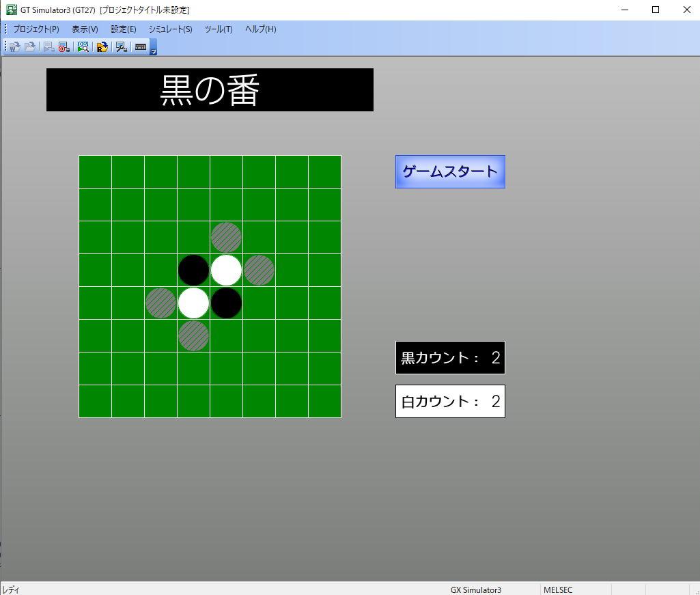Launch the snapshot magnifier toolbar tool
Image resolution: width=700 pixels, height=595 pixels.
click(x=121, y=46)
